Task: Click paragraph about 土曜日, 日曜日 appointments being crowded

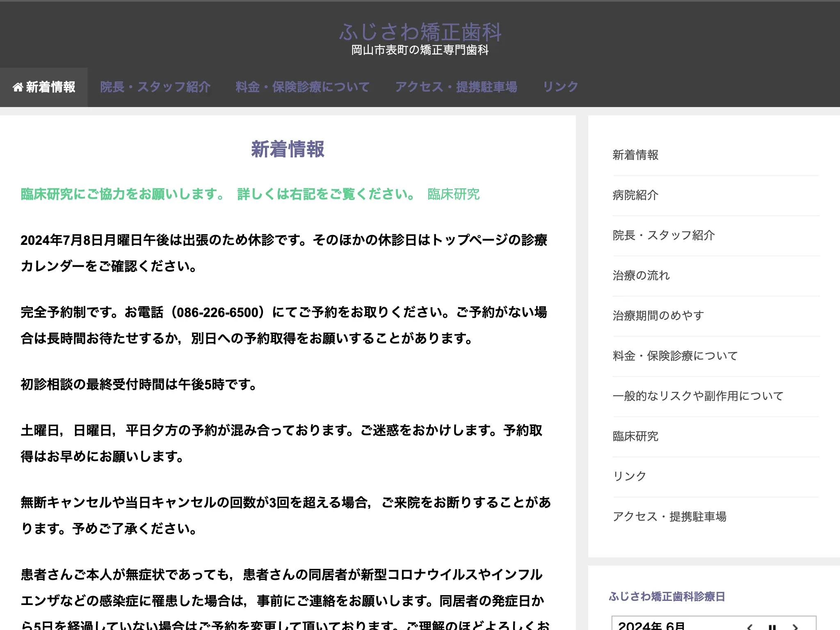Action: click(282, 443)
